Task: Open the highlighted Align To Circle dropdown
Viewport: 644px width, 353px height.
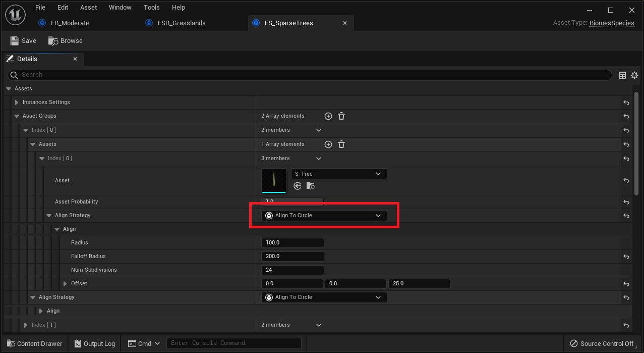Action: tap(324, 216)
